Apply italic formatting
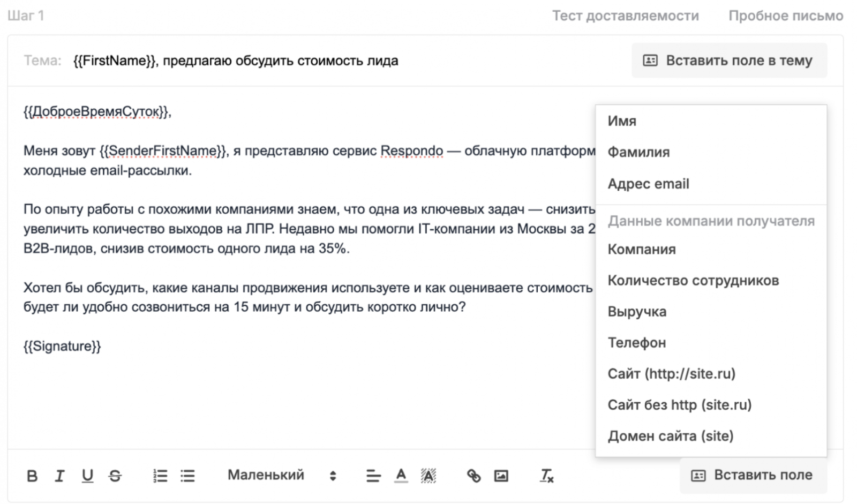The image size is (857, 504). (60, 475)
